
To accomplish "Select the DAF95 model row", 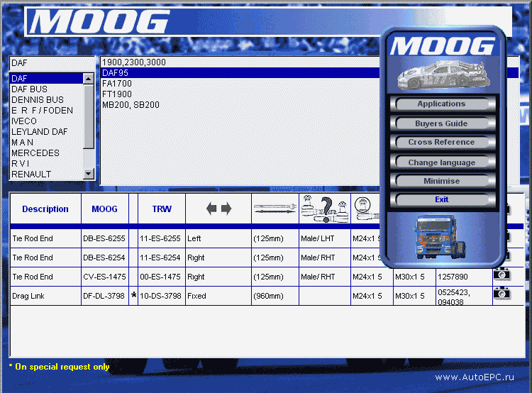I will 240,73.
